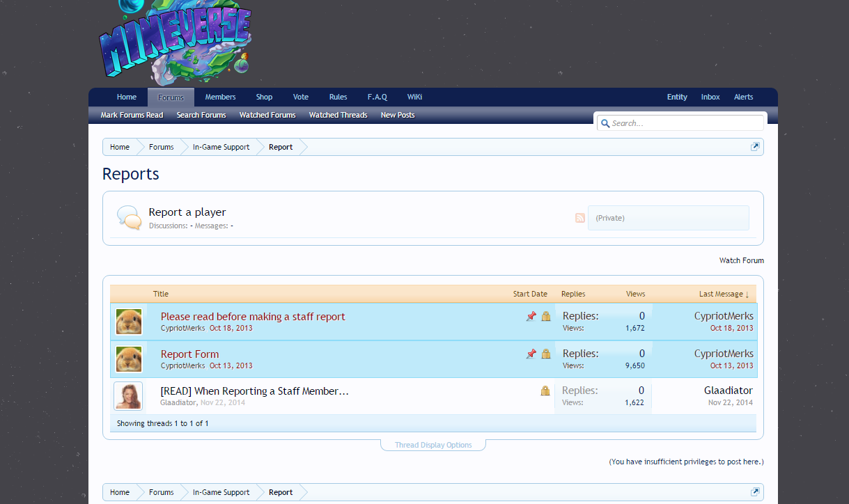Click the RSS feed icon

(580, 218)
